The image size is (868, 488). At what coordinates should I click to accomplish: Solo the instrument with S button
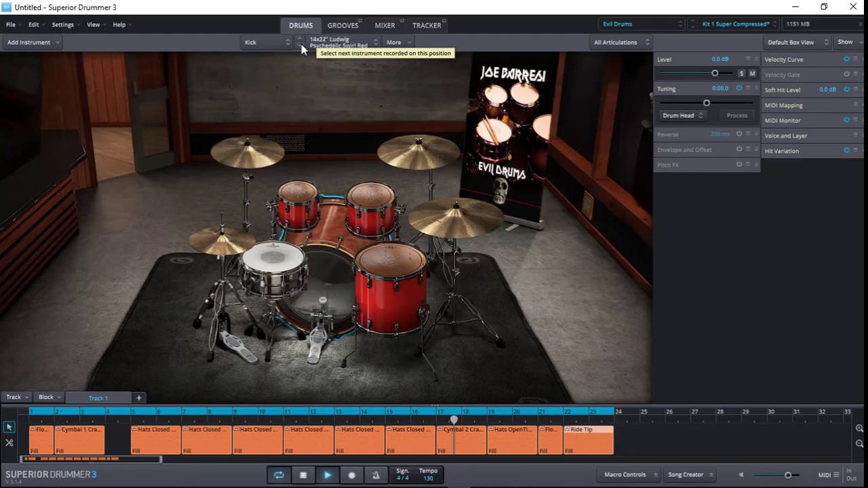pos(741,73)
